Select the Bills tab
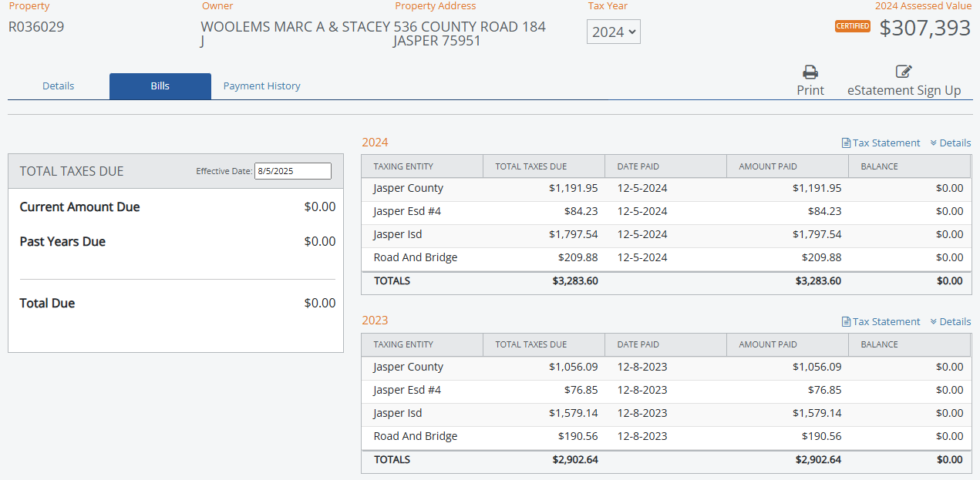This screenshot has width=980, height=480. (160, 86)
